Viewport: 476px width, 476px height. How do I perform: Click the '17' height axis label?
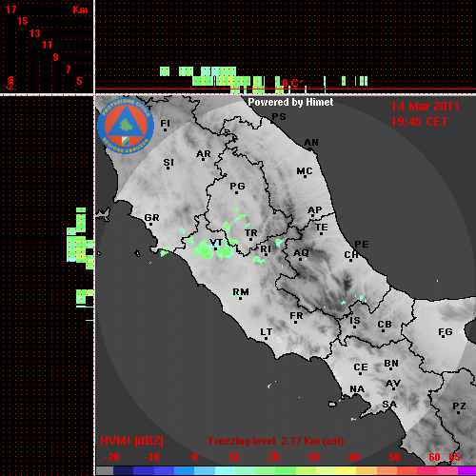pyautogui.click(x=10, y=10)
